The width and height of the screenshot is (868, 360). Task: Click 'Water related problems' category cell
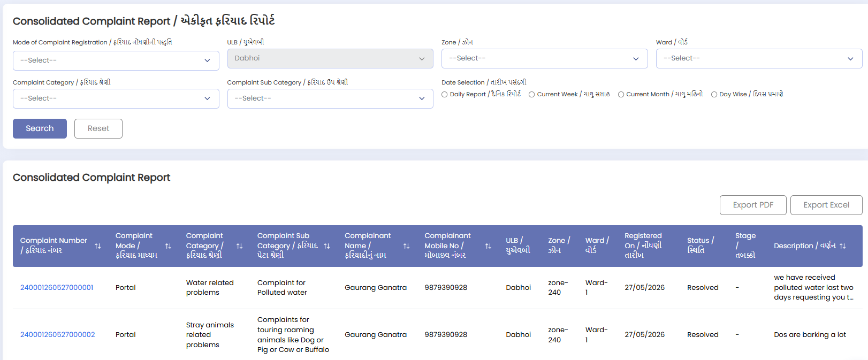pyautogui.click(x=210, y=288)
